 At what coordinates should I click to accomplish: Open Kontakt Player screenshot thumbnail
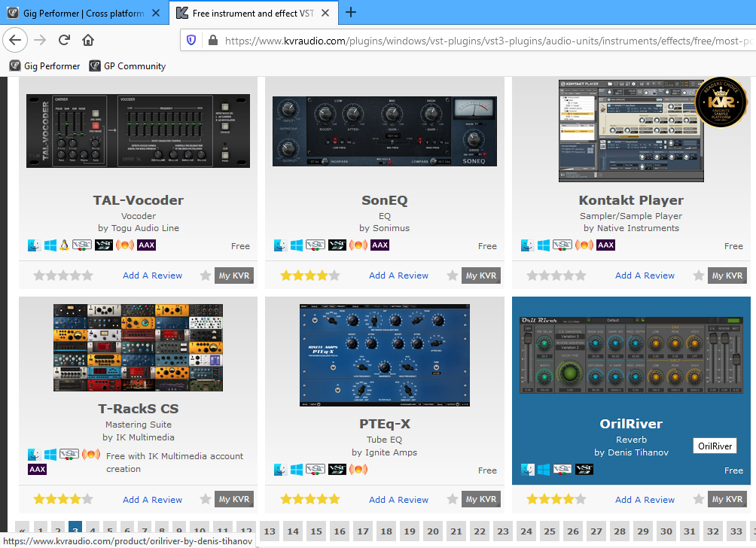coord(631,131)
